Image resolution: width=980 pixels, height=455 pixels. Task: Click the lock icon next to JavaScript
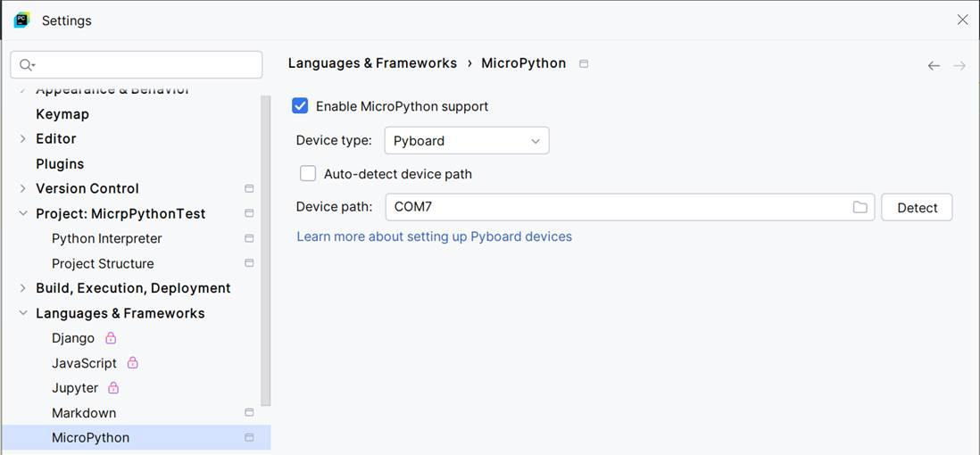(x=132, y=363)
